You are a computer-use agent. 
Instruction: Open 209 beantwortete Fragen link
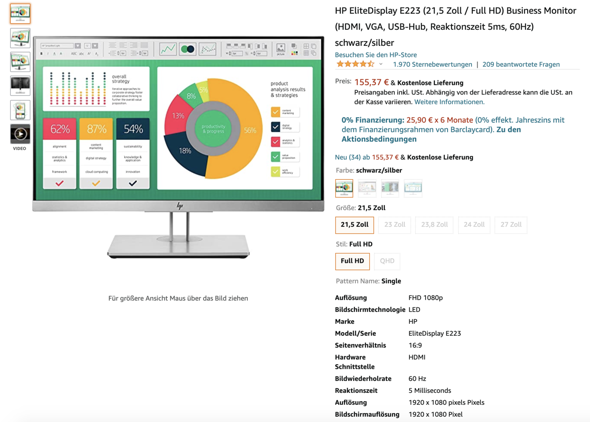[521, 64]
